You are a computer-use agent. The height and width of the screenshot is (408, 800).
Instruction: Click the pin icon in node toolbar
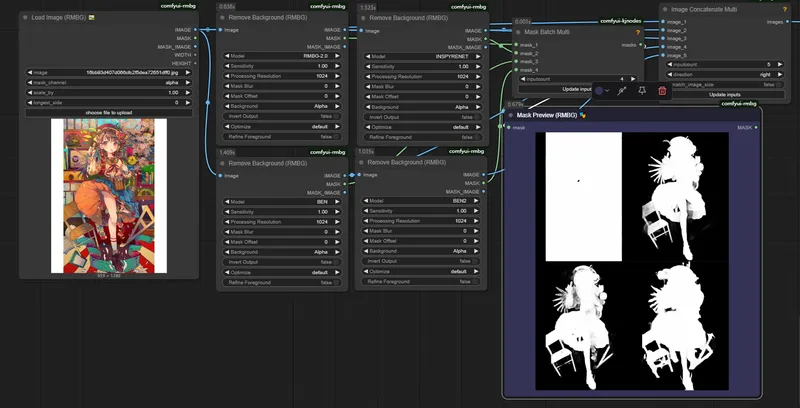click(641, 91)
